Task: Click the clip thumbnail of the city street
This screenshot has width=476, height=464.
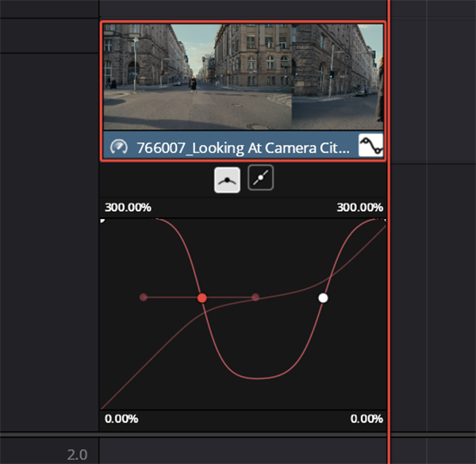Action: click(244, 77)
